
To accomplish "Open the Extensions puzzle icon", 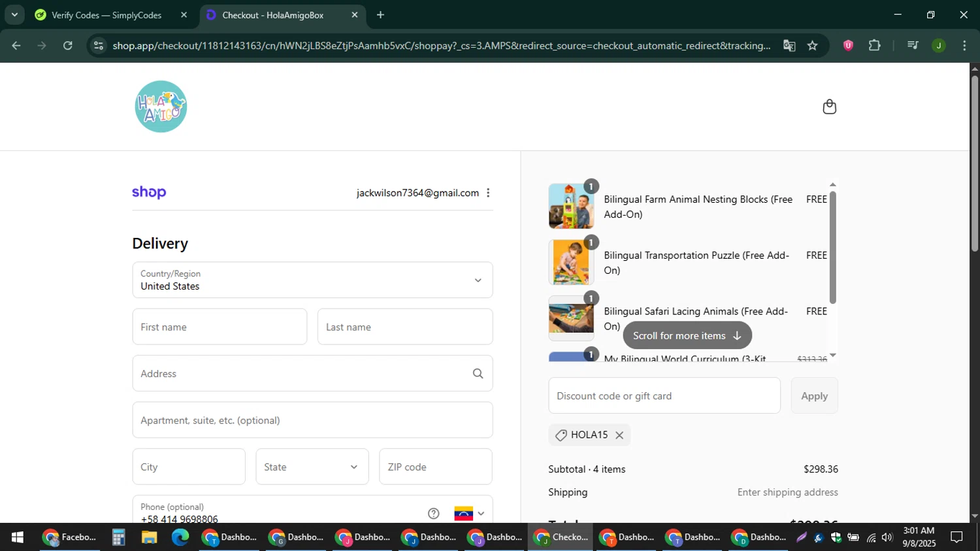I will pos(875,46).
